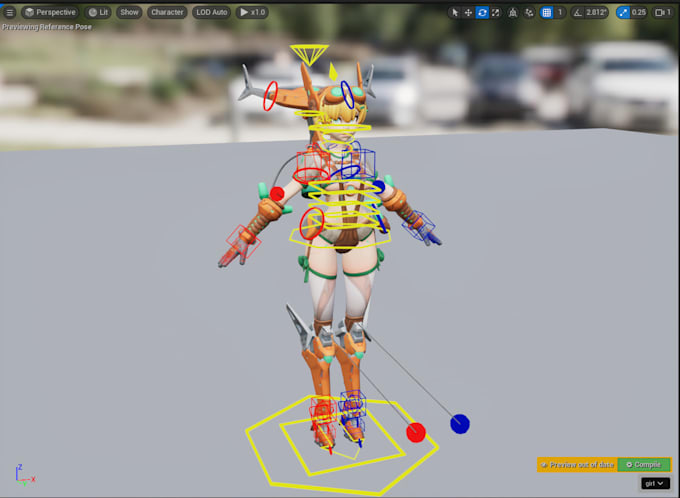Open the LOD Auto menu
Image resolution: width=680 pixels, height=498 pixels.
tap(212, 12)
